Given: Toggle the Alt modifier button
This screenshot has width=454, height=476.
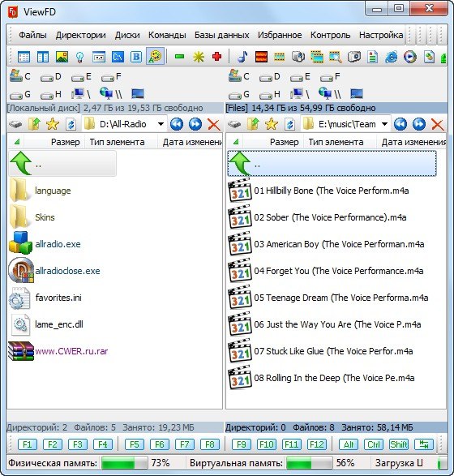Looking at the screenshot, I should click(x=349, y=444).
